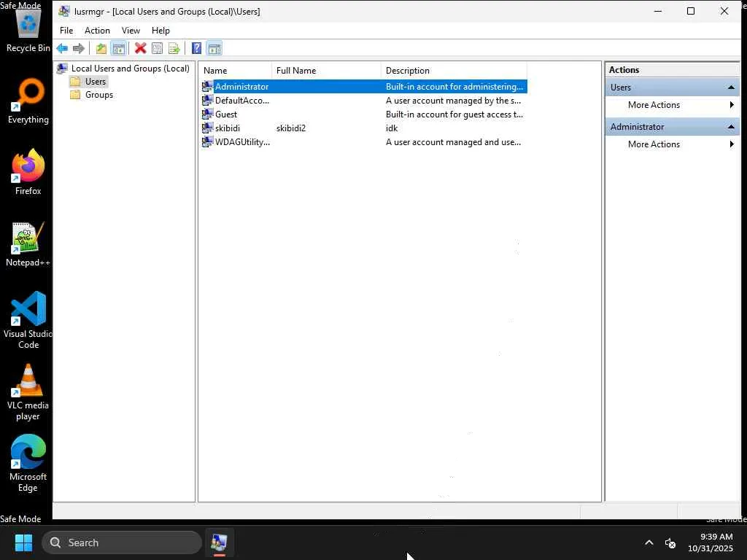Open the Everything desktop shortcut
Viewport: 747px width, 560px height.
[28, 101]
